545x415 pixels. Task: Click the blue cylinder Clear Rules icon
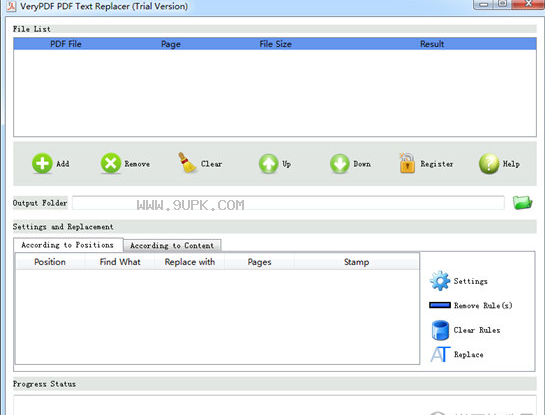click(x=440, y=330)
